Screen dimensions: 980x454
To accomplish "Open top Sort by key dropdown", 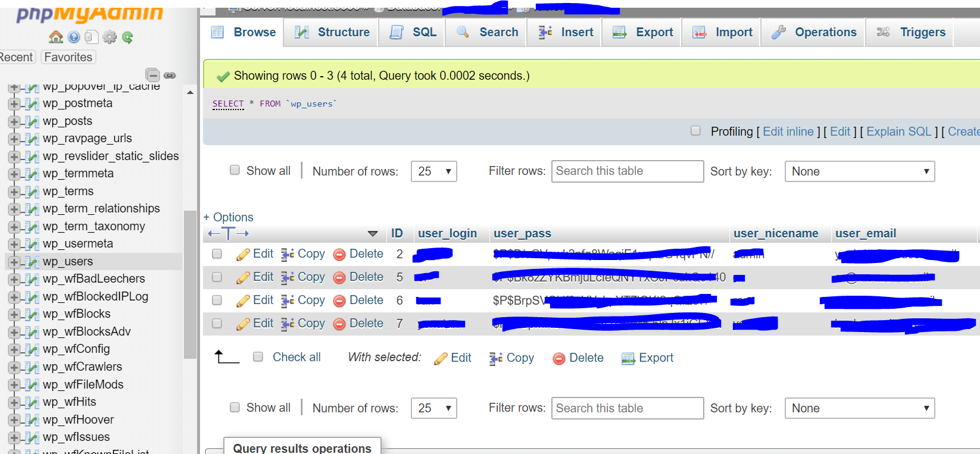I will [860, 171].
